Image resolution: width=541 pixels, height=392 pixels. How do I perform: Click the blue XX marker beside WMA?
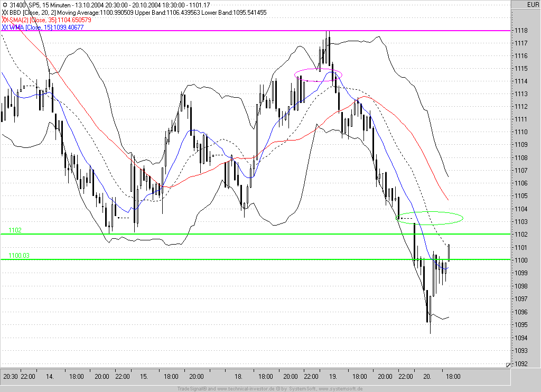pyautogui.click(x=5, y=27)
